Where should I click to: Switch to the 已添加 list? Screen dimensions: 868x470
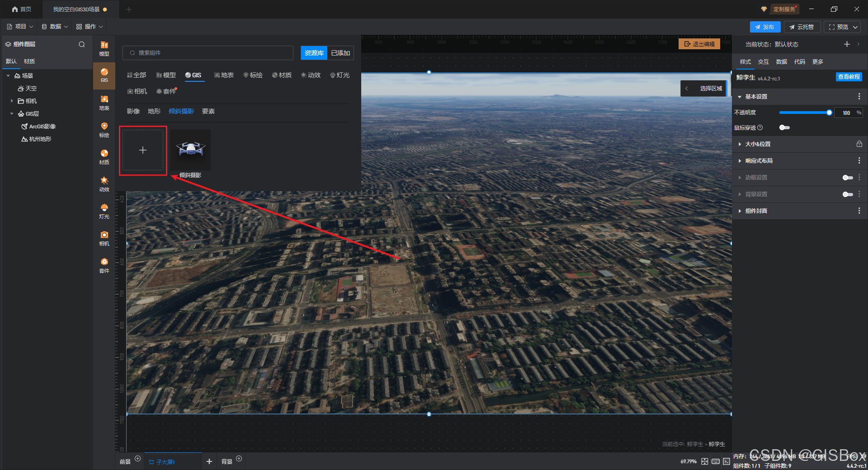(x=340, y=53)
